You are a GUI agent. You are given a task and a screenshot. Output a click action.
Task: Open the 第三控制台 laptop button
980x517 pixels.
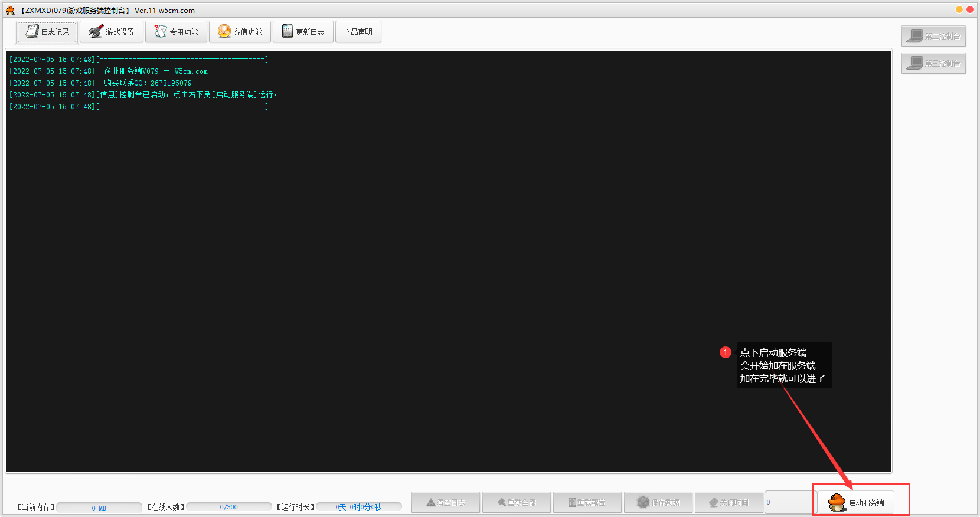point(933,63)
